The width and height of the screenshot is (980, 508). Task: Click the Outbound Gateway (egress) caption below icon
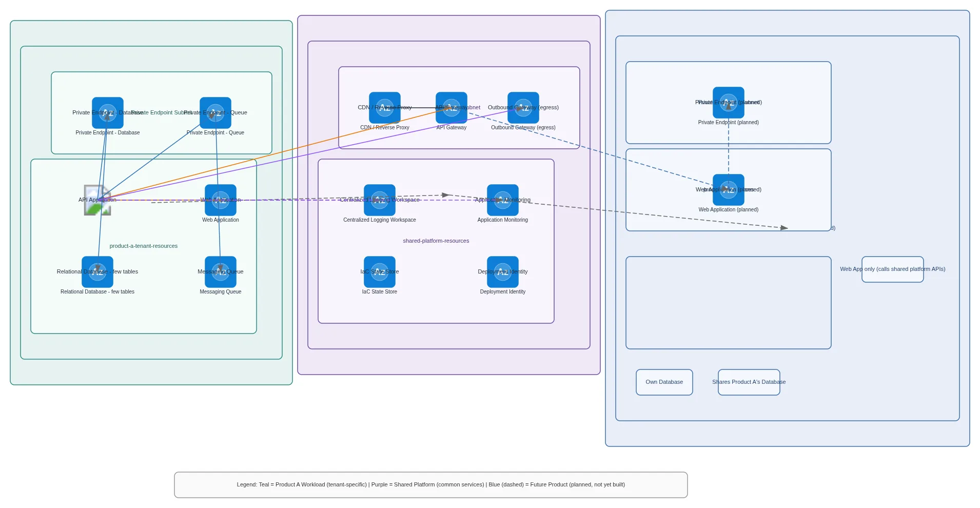pyautogui.click(x=523, y=128)
